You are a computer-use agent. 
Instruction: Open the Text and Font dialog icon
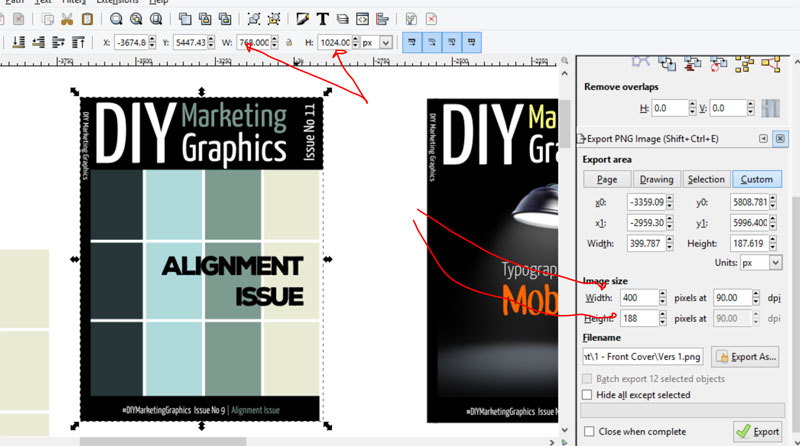(323, 19)
